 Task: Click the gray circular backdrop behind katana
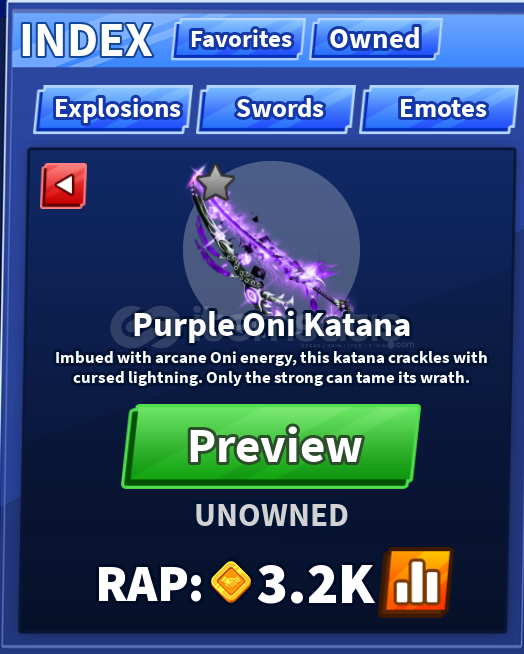tap(272, 246)
